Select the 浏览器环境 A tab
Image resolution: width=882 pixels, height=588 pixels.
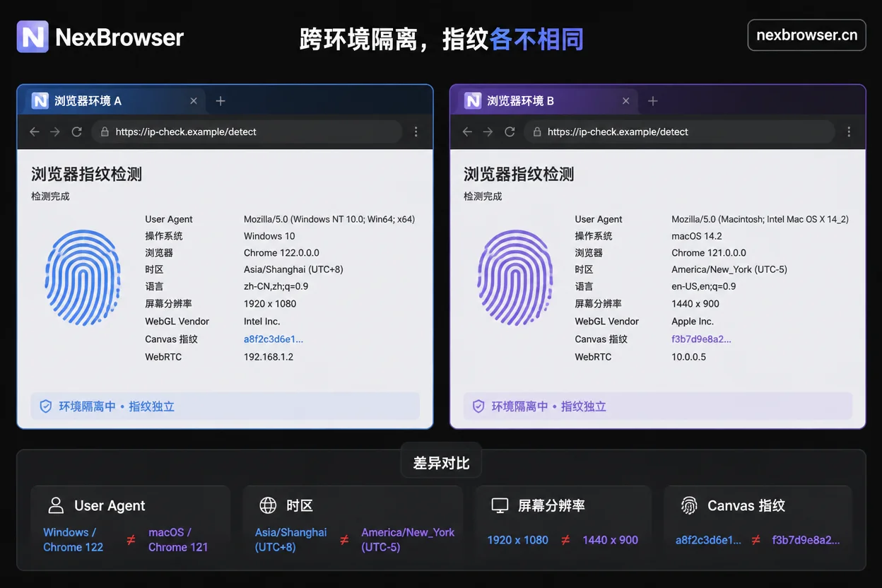click(x=115, y=101)
